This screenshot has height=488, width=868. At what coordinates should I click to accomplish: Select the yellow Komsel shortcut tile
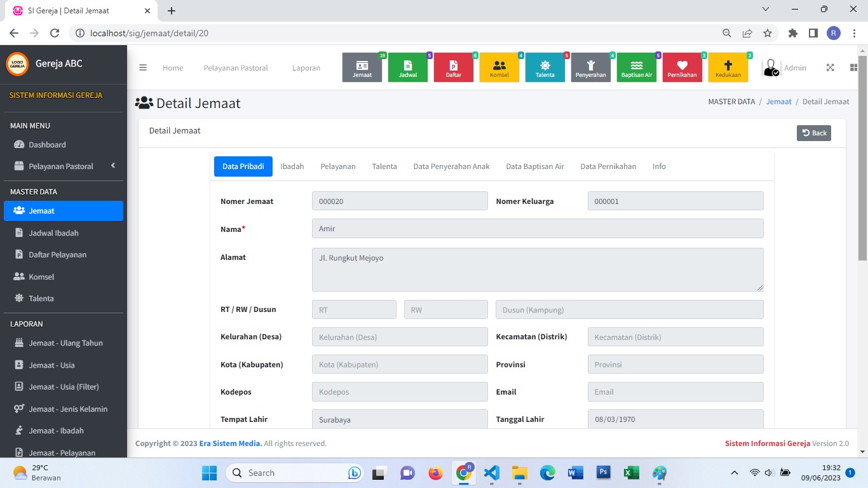[499, 68]
